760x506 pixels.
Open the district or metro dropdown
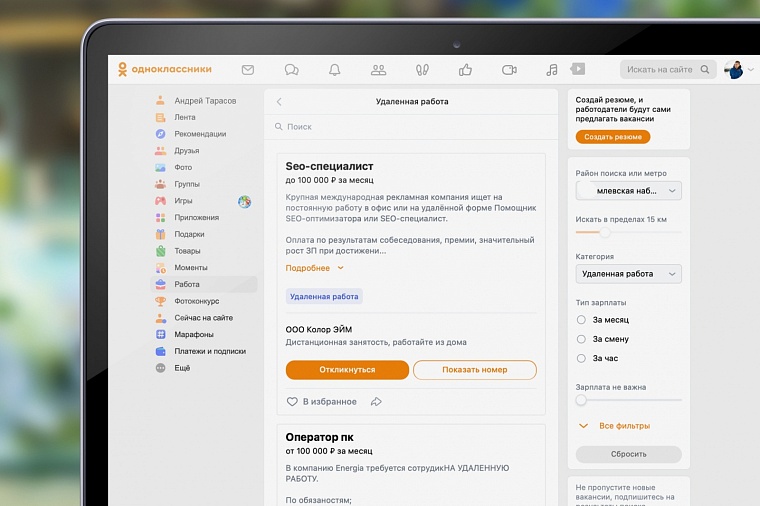628,191
